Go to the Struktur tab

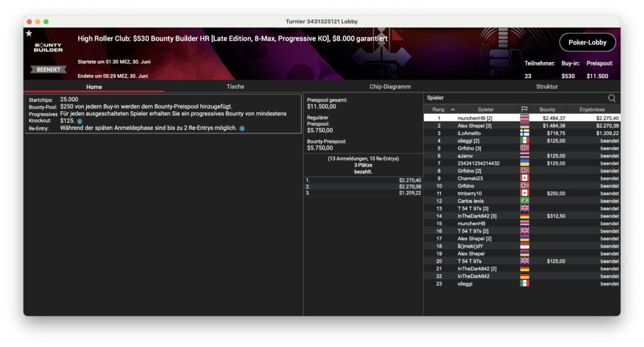[x=546, y=87]
